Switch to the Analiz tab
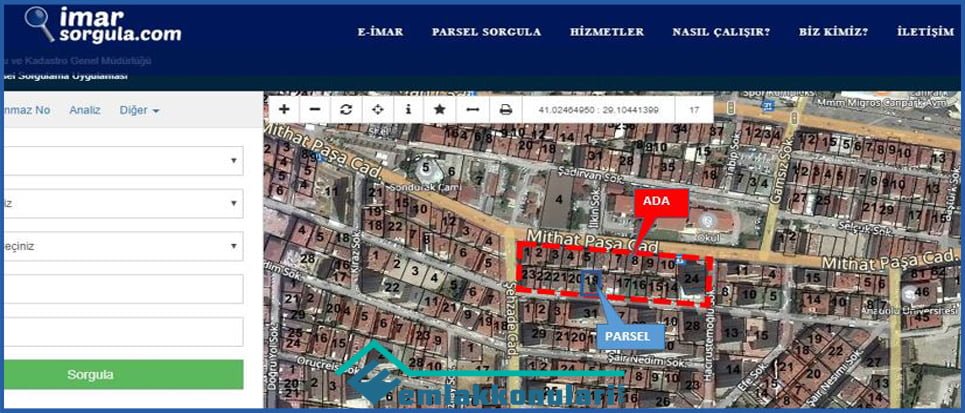Screen dimensions: 965x413 coord(85,110)
